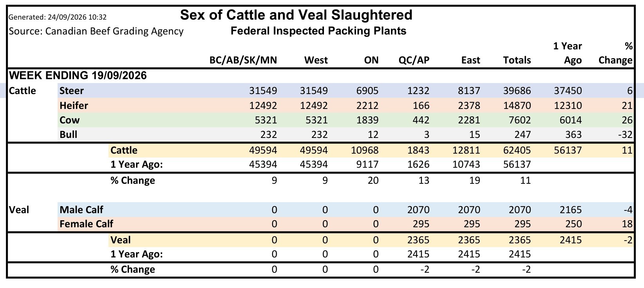The image size is (644, 288).
Task: Click the 1 Year Ago column header
Action: (x=568, y=53)
